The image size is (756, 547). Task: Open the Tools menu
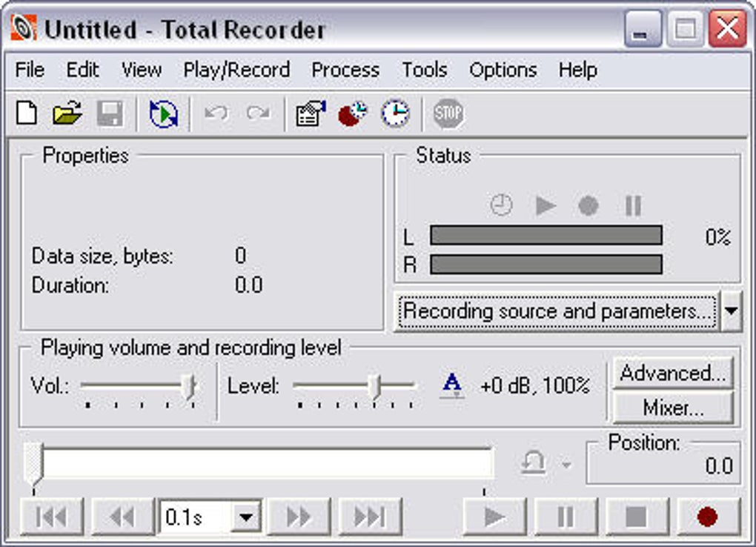point(425,70)
